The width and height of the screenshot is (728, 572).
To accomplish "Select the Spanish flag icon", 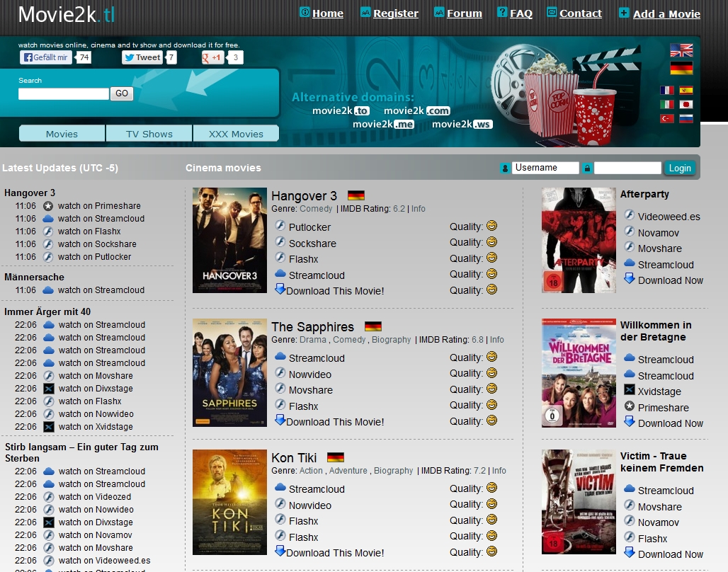I will pos(686,90).
